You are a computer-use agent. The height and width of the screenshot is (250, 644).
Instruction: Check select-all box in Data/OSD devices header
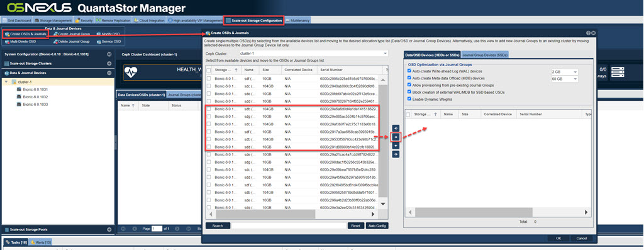click(x=408, y=114)
